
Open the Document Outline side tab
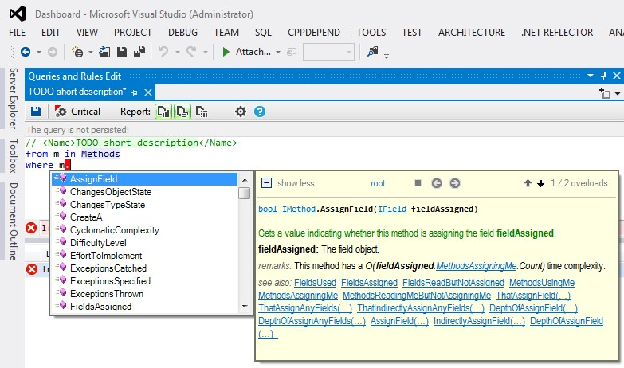14,221
